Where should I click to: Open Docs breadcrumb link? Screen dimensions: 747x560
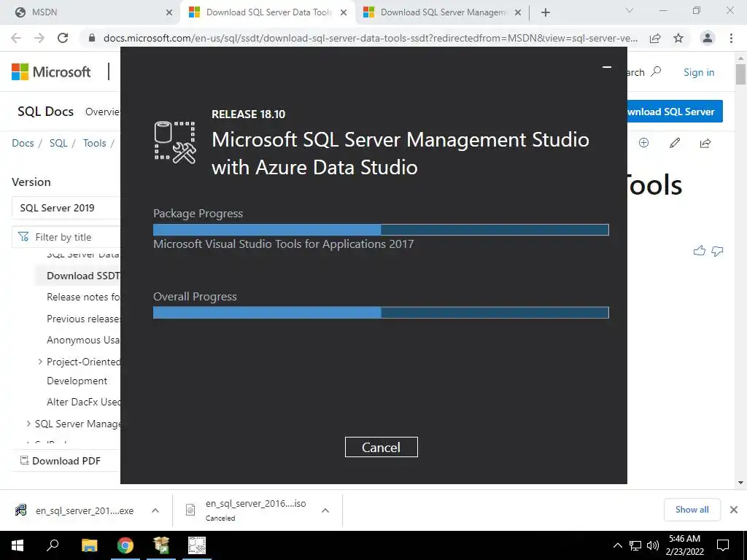[23, 143]
